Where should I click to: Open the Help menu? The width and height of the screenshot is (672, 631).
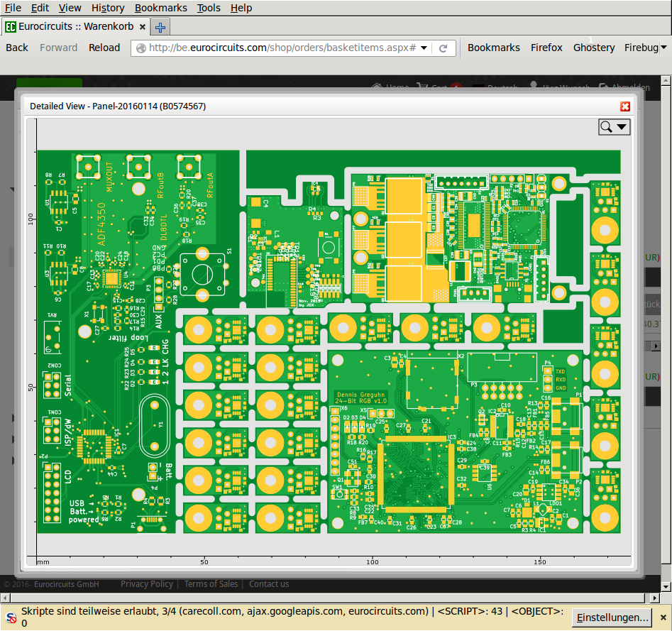pos(241,8)
